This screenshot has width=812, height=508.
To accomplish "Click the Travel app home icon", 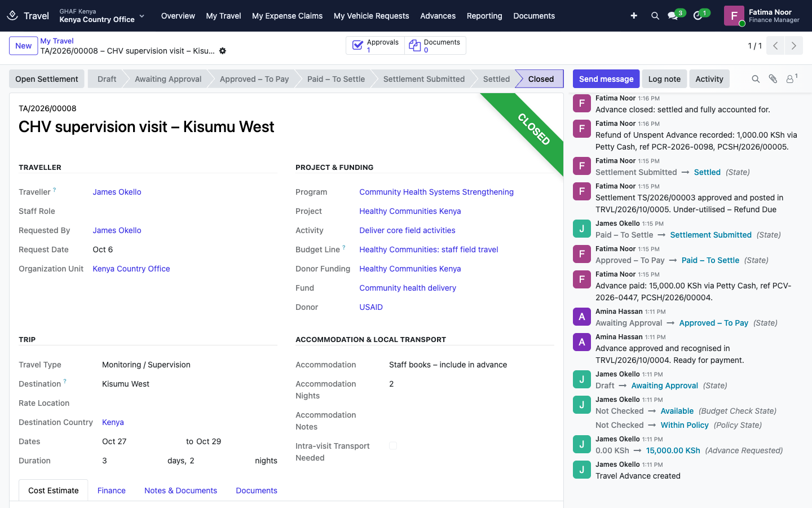I will click(12, 15).
